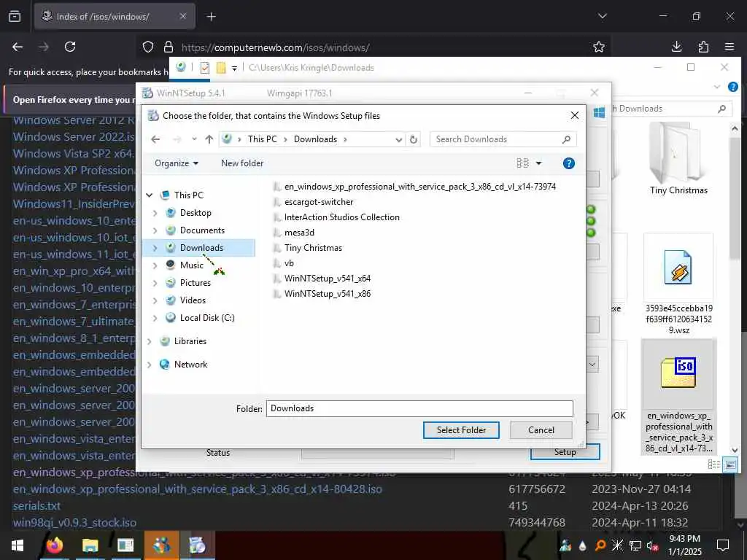Open Windows Vista SP2 x64 link
The image size is (747, 560).
[74, 153]
